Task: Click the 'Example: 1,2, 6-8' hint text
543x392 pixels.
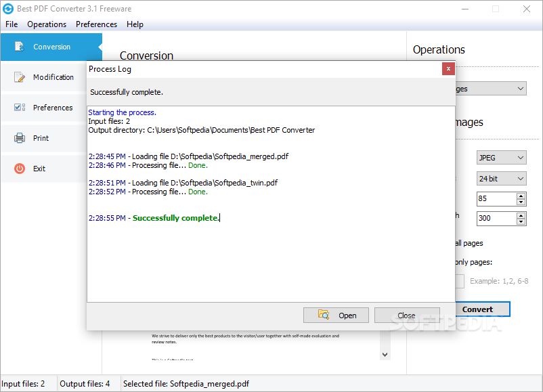Action: tap(499, 281)
